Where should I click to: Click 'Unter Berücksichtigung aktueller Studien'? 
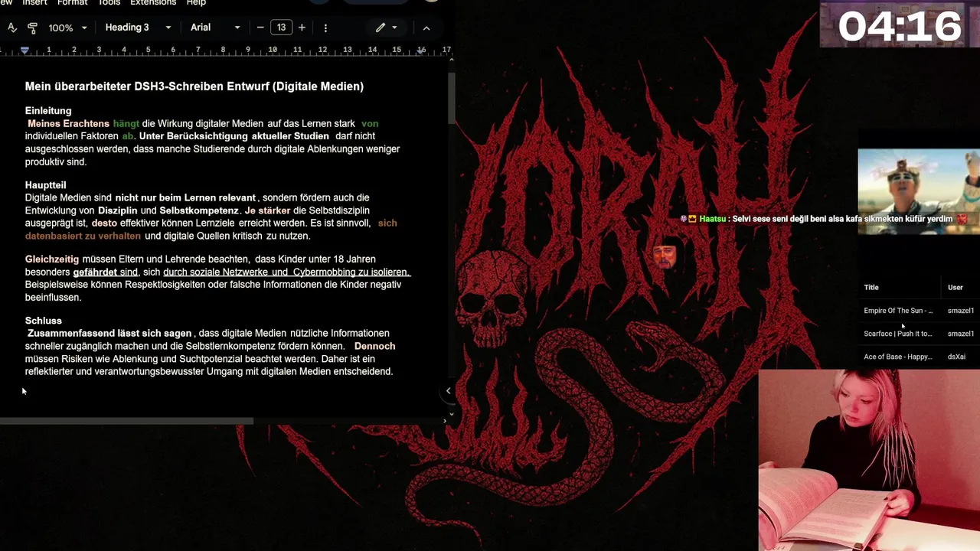click(234, 136)
